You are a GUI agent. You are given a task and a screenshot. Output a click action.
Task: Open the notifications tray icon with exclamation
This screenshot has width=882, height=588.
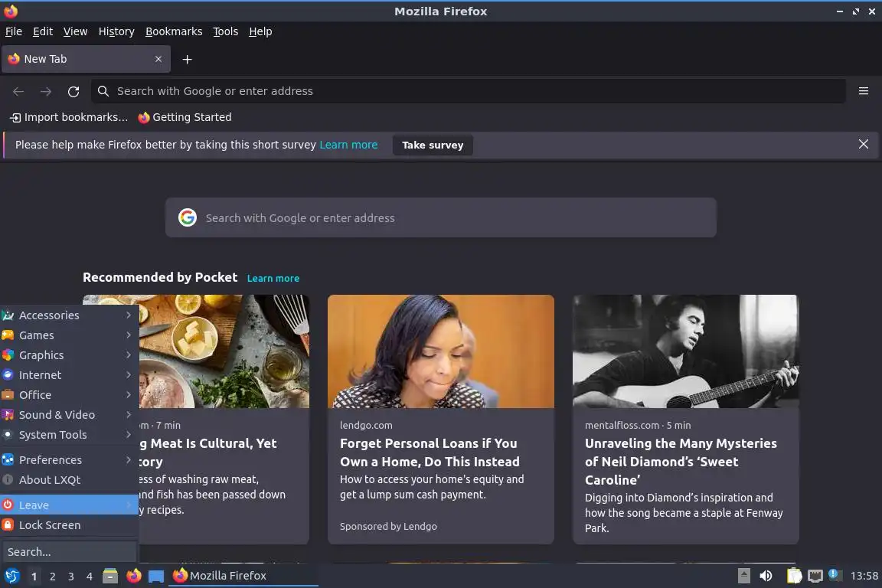(835, 574)
